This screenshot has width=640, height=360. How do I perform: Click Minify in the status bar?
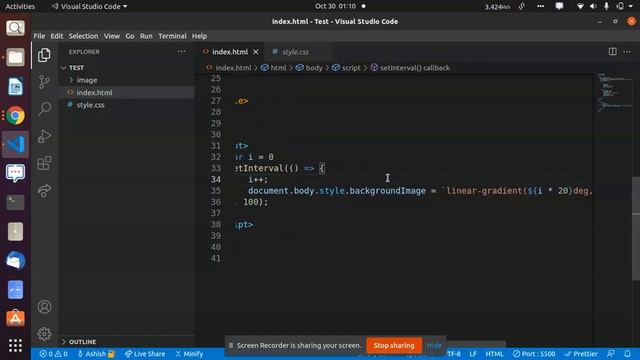[189, 354]
